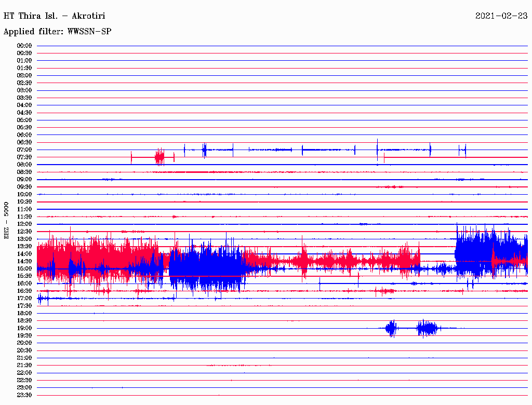Viewport: 532px width, 405px height.
Task: Click the 17:00 time label
Action: 24,299
